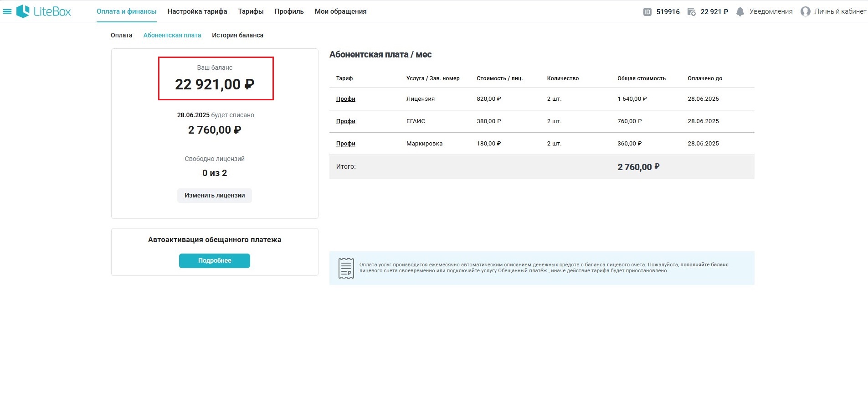The height and width of the screenshot is (410, 868).
Task: Click the 360,00 ₽ total cell
Action: [x=630, y=144]
